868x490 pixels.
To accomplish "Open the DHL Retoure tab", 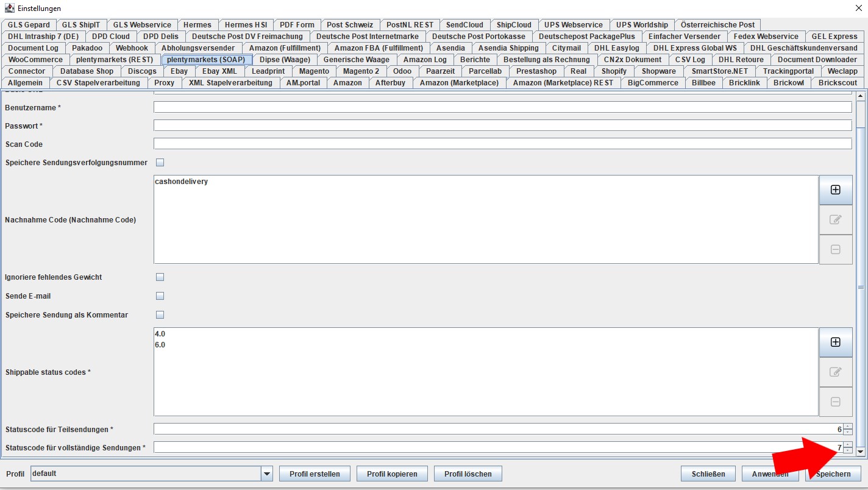I will click(x=741, y=60).
